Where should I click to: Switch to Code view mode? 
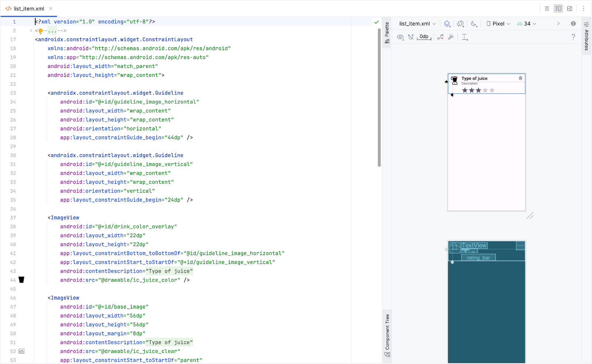[x=547, y=8]
